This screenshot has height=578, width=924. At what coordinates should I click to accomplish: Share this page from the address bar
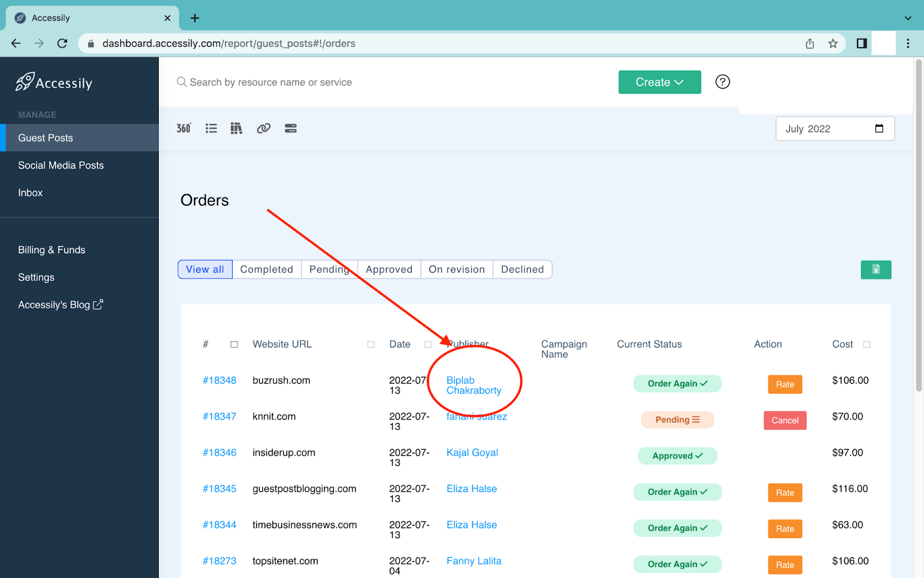coord(810,43)
